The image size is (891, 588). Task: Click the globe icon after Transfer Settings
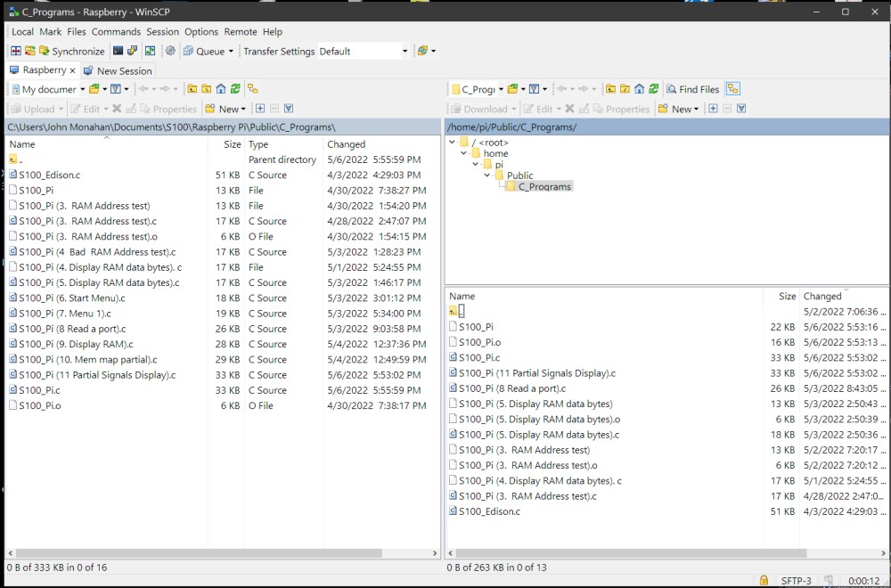[x=422, y=51]
